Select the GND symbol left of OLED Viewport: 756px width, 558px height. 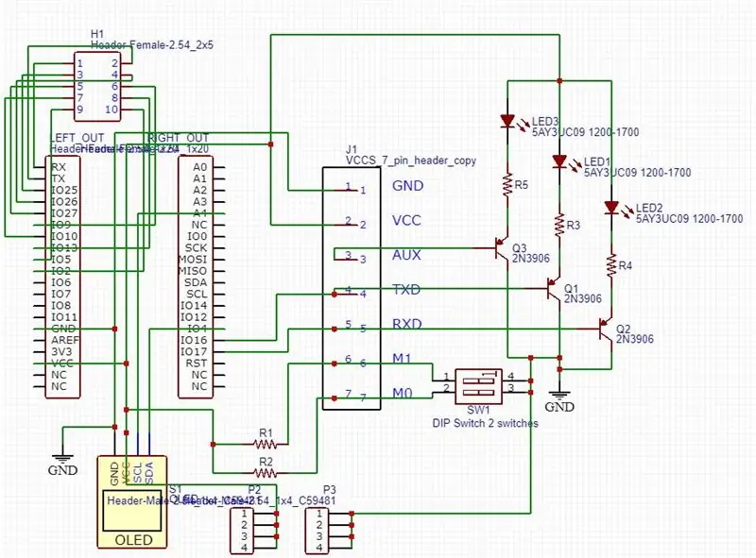[x=62, y=465]
